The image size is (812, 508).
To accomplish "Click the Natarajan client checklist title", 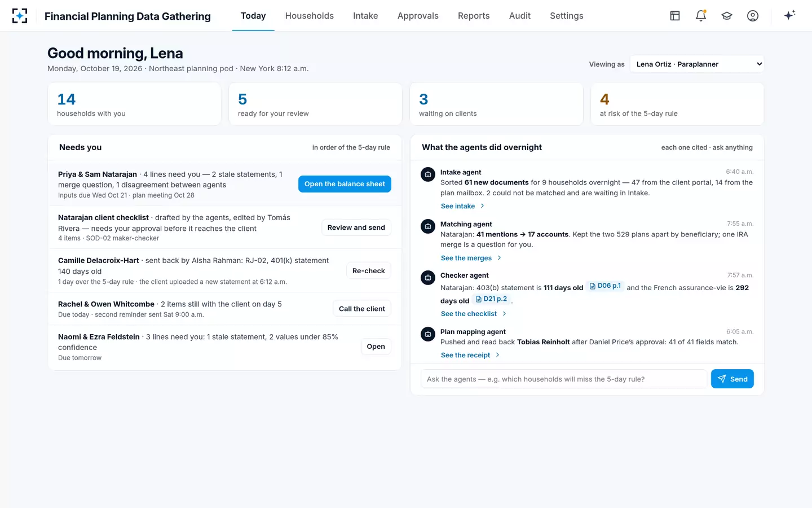I will coord(103,217).
